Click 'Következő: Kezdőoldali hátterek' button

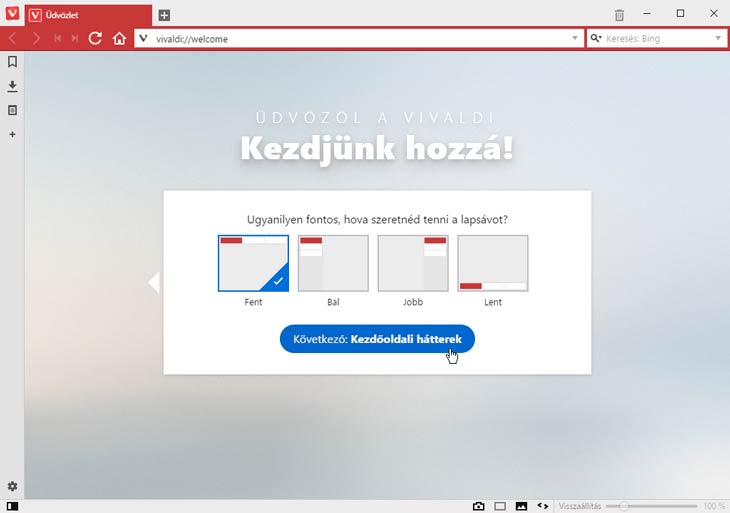[x=377, y=339]
